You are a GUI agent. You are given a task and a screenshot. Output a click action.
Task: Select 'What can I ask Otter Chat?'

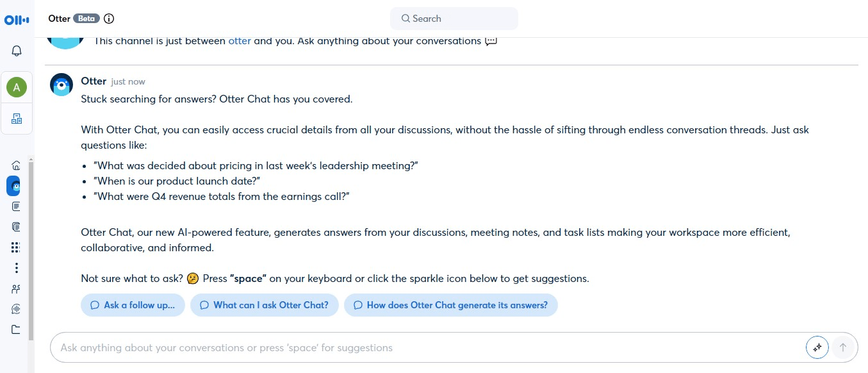point(264,305)
